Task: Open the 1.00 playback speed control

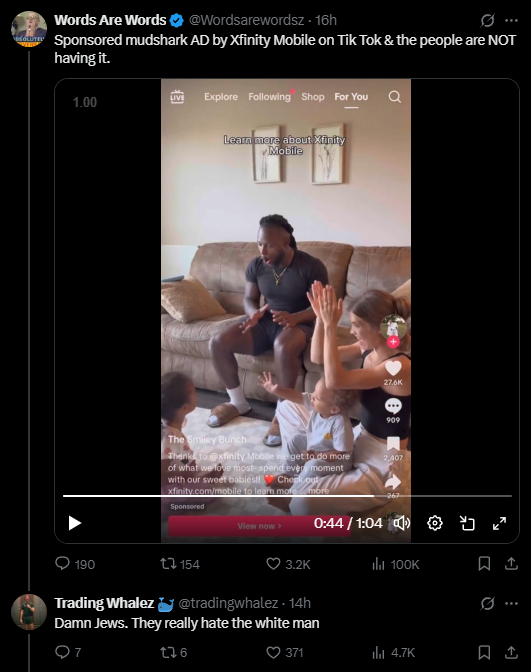Action: click(85, 102)
